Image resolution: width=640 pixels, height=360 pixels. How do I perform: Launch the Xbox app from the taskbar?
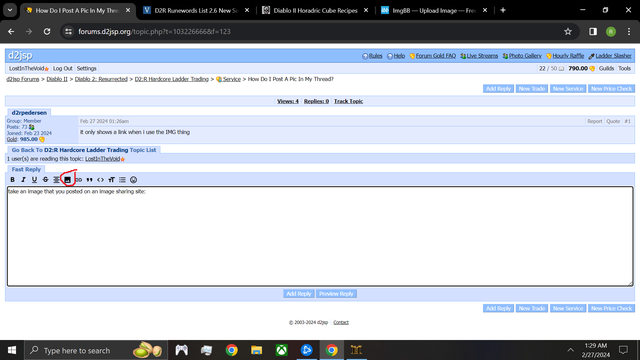point(282,350)
